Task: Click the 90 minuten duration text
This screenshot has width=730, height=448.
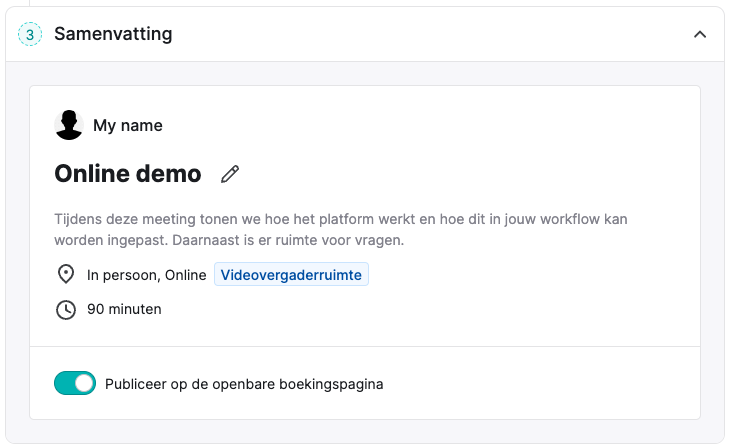Action: [x=124, y=309]
